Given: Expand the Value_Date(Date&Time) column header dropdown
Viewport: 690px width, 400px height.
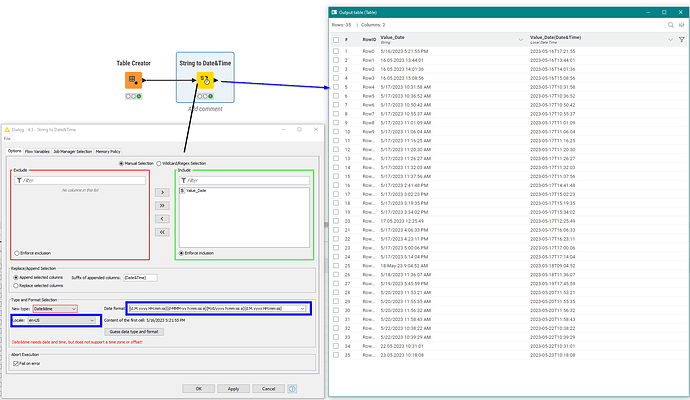Looking at the screenshot, I should point(671,40).
